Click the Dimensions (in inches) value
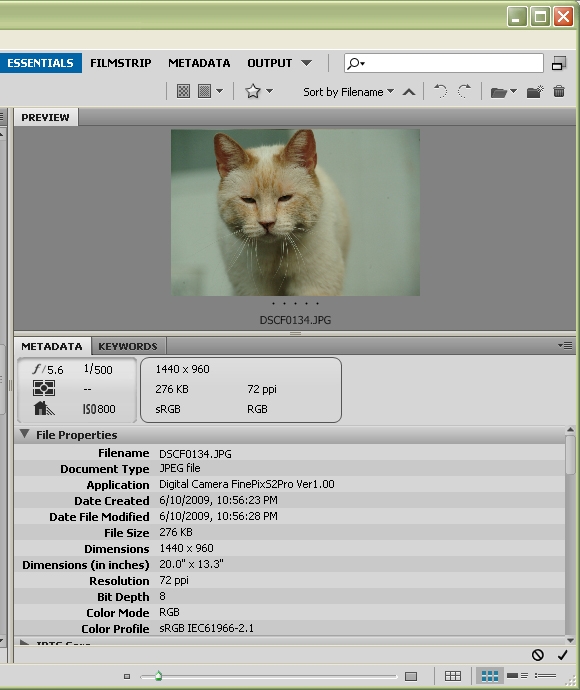This screenshot has width=580, height=690. (x=191, y=564)
